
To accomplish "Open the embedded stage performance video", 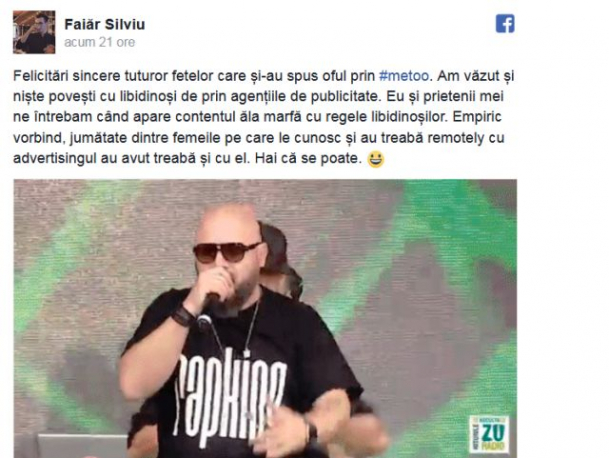I will tap(265, 319).
